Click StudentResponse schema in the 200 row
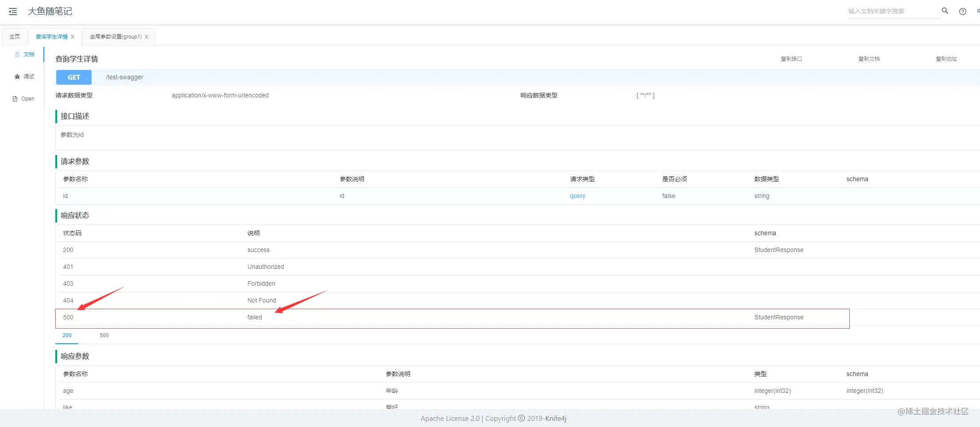This screenshot has height=427, width=980. pyautogui.click(x=779, y=250)
